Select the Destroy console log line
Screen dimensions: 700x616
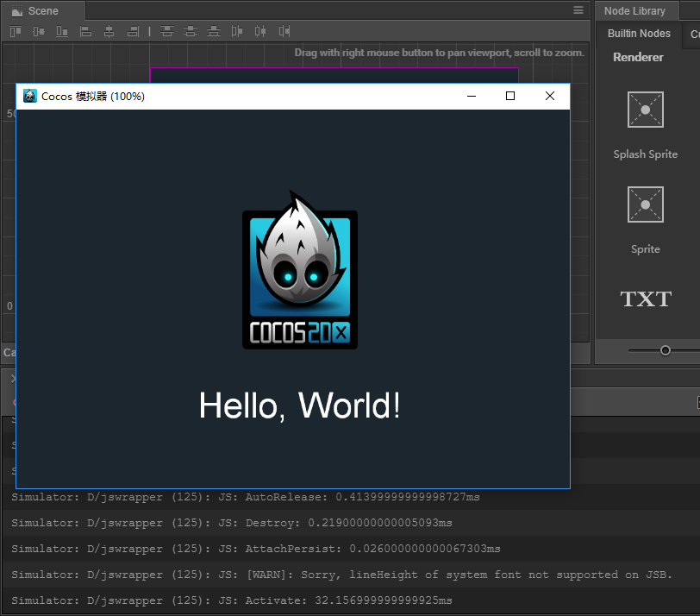350,523
